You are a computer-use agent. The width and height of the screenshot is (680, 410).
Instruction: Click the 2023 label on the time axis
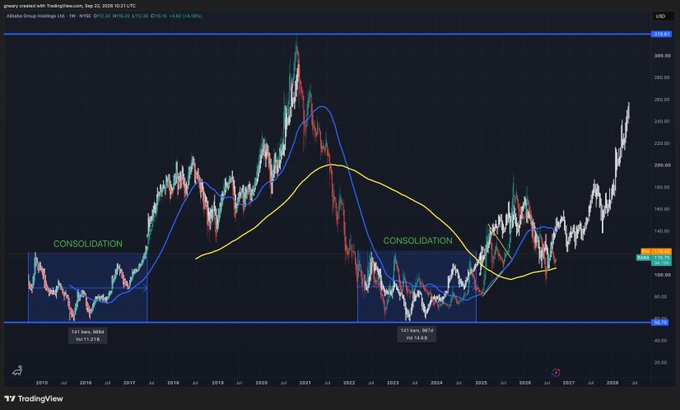(x=393, y=383)
